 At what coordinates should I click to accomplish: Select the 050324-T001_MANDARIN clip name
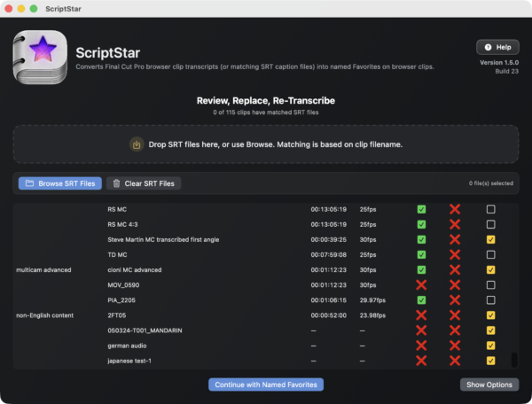145,330
